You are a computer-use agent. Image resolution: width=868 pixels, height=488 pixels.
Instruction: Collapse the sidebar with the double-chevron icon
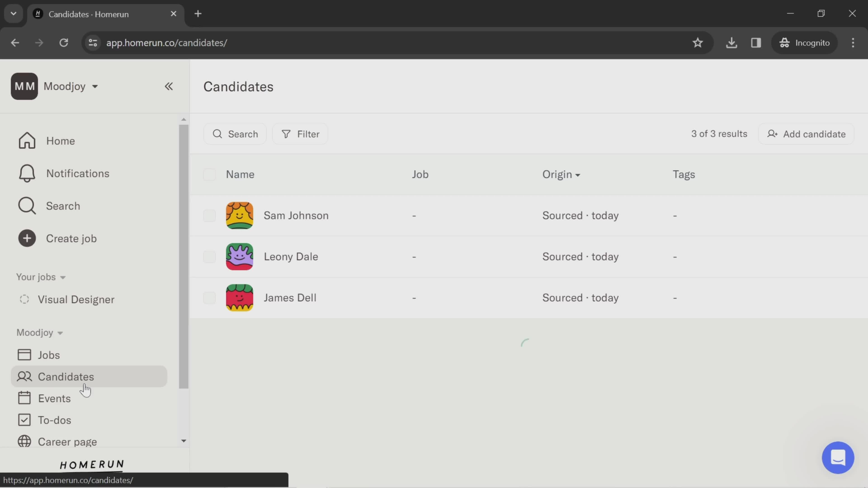click(168, 87)
